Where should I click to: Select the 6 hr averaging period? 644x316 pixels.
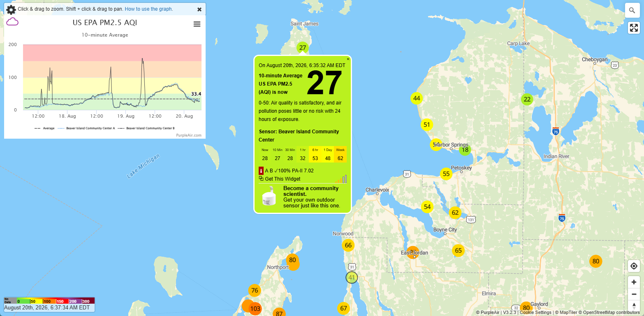click(x=315, y=154)
